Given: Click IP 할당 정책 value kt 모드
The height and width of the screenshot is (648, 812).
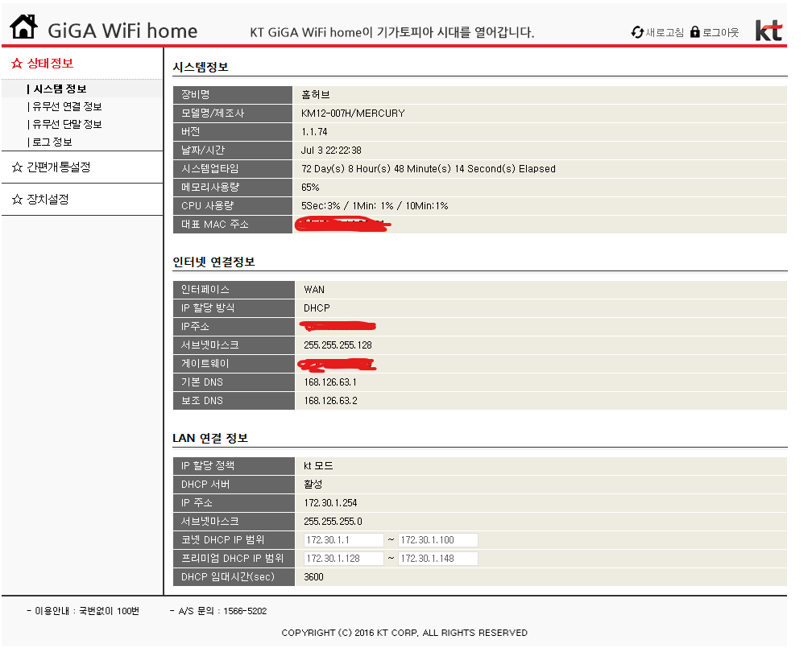Looking at the screenshot, I should pos(318,466).
